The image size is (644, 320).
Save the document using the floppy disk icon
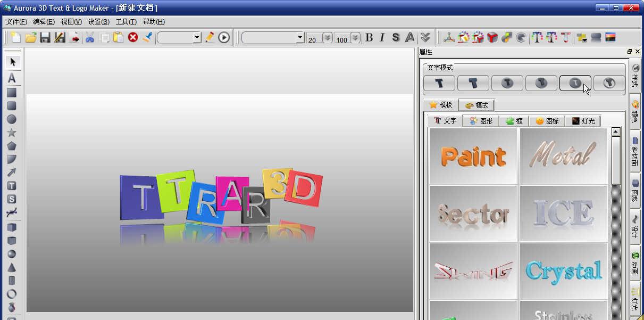pos(45,37)
